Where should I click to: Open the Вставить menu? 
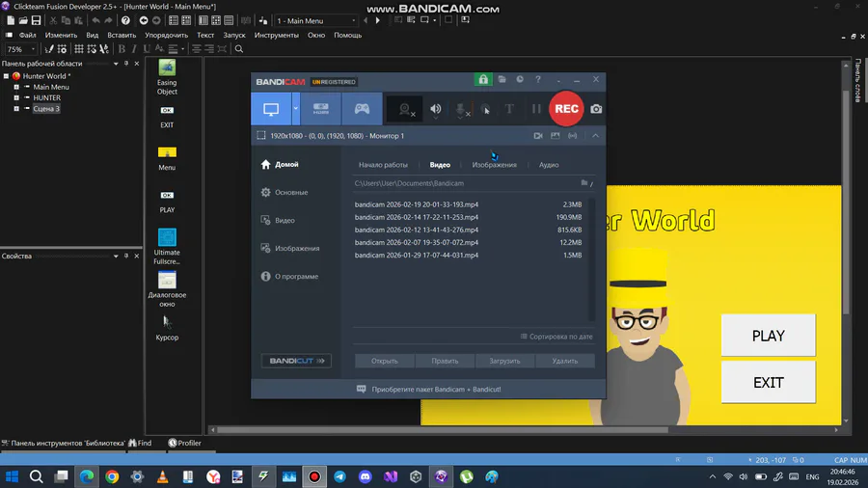coord(122,35)
